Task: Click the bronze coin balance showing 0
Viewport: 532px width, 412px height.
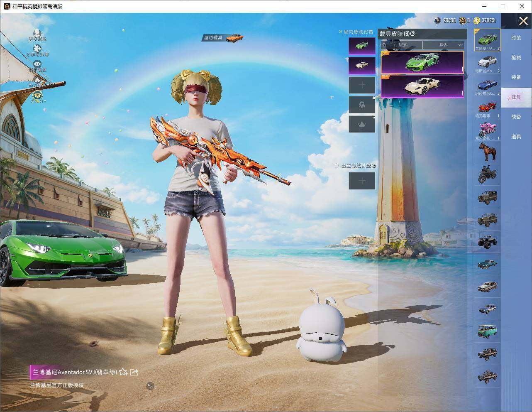Action: (x=464, y=20)
